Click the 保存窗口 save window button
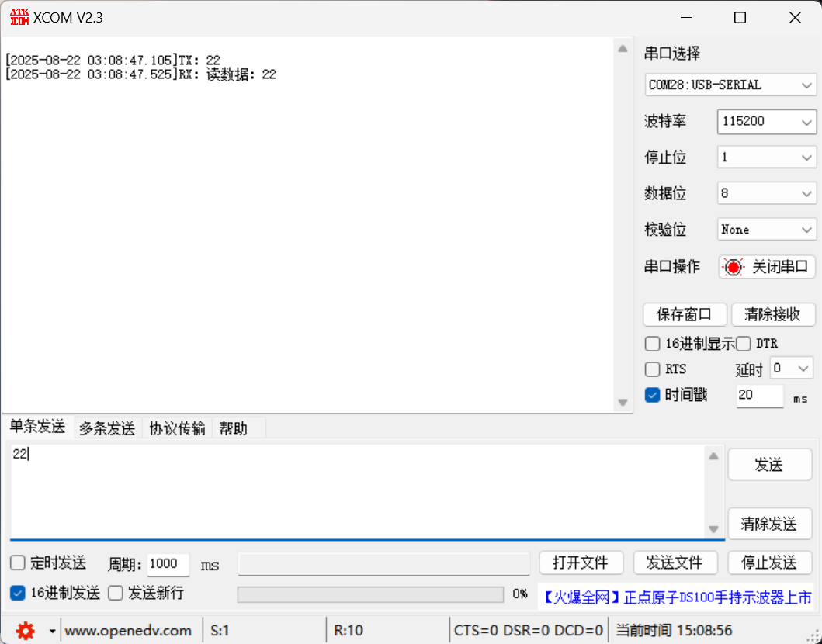Viewport: 822px width, 644px height. click(x=685, y=314)
